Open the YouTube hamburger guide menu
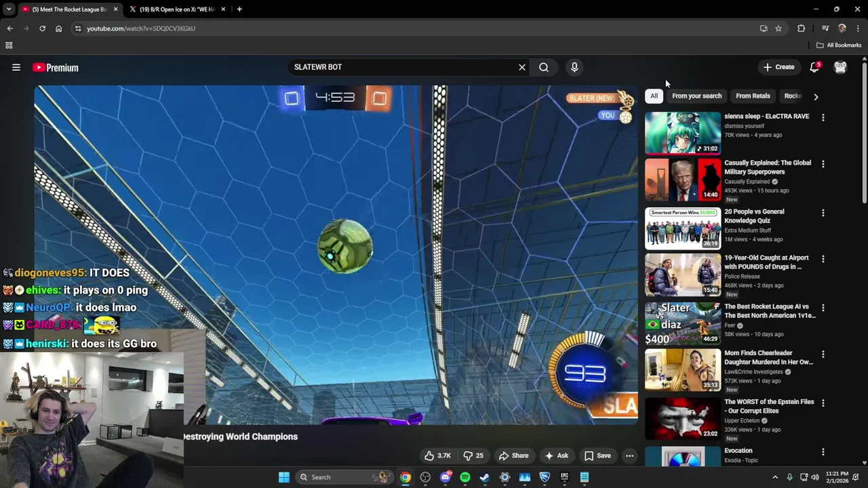 point(16,67)
